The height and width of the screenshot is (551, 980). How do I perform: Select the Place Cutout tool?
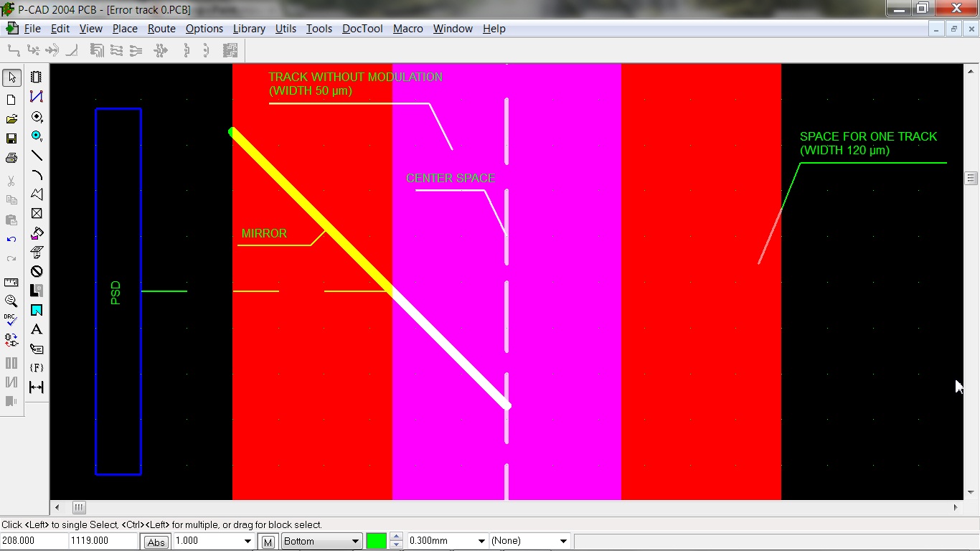[x=37, y=252]
